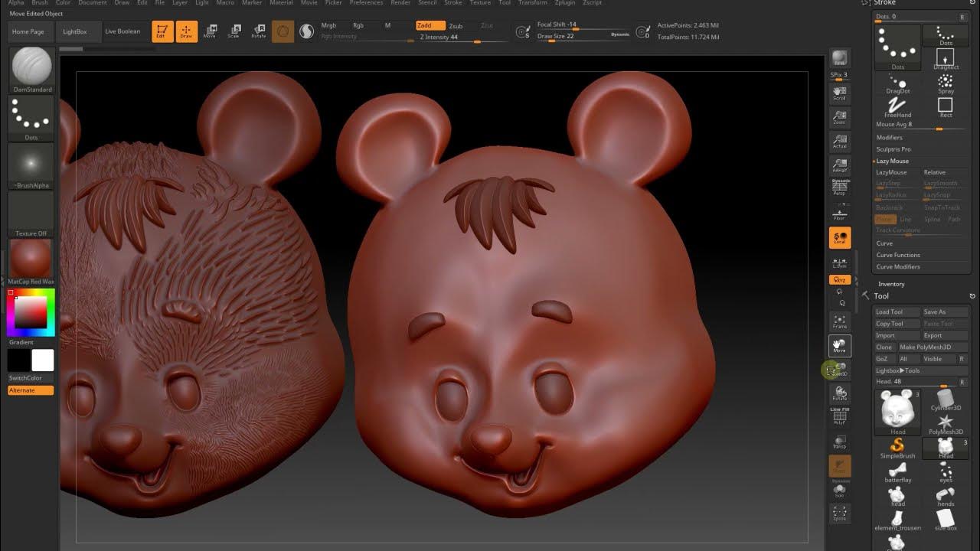Toggle XYZ rotation mode
This screenshot has height=551, width=980.
pos(840,280)
